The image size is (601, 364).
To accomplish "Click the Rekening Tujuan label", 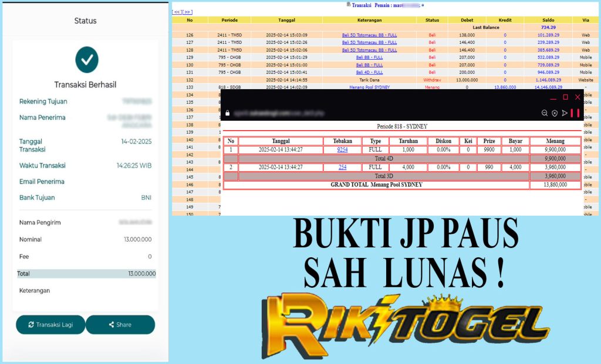I will pos(43,101).
